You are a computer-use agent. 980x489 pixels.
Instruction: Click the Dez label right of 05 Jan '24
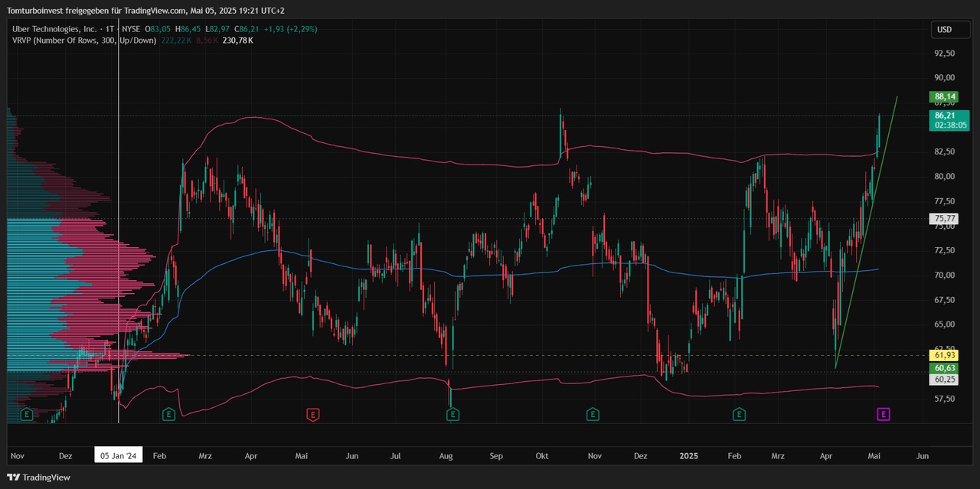pyautogui.click(x=641, y=455)
